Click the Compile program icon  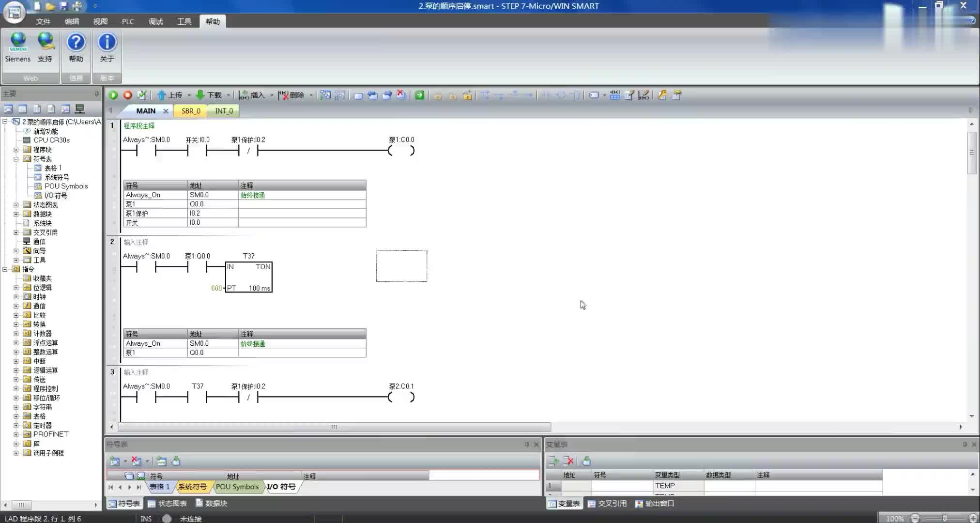[x=142, y=95]
